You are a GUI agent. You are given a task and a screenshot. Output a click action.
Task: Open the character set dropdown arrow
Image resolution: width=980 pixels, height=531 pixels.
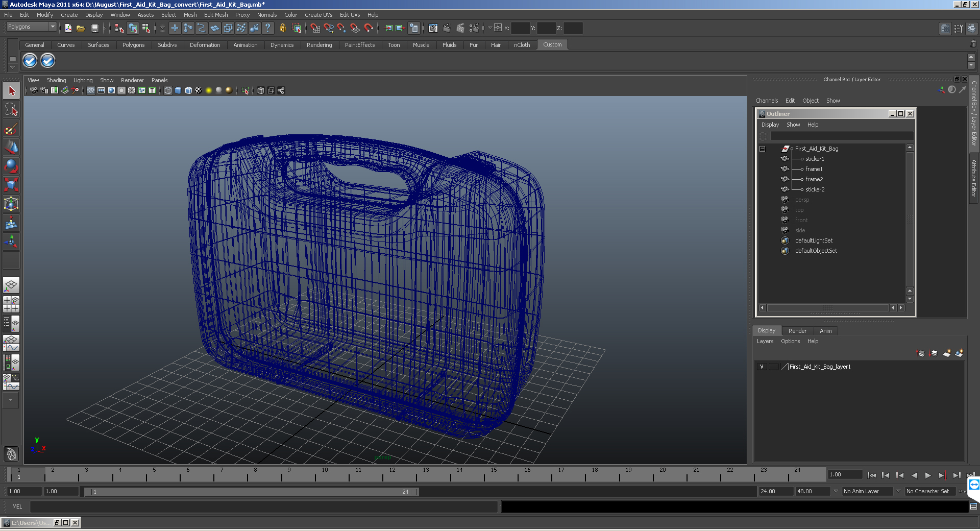pos(898,491)
